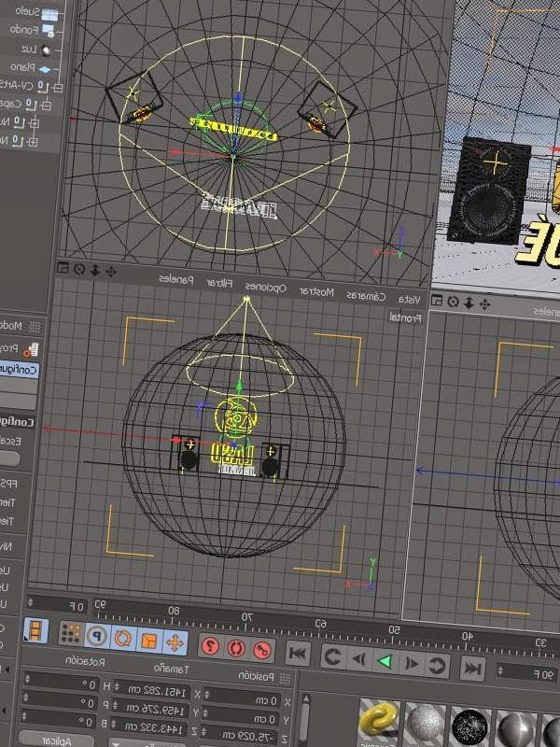Viewport: 560px width, 747px height.
Task: Toggle parameter keyframe recording (P icon)
Action: [97, 637]
